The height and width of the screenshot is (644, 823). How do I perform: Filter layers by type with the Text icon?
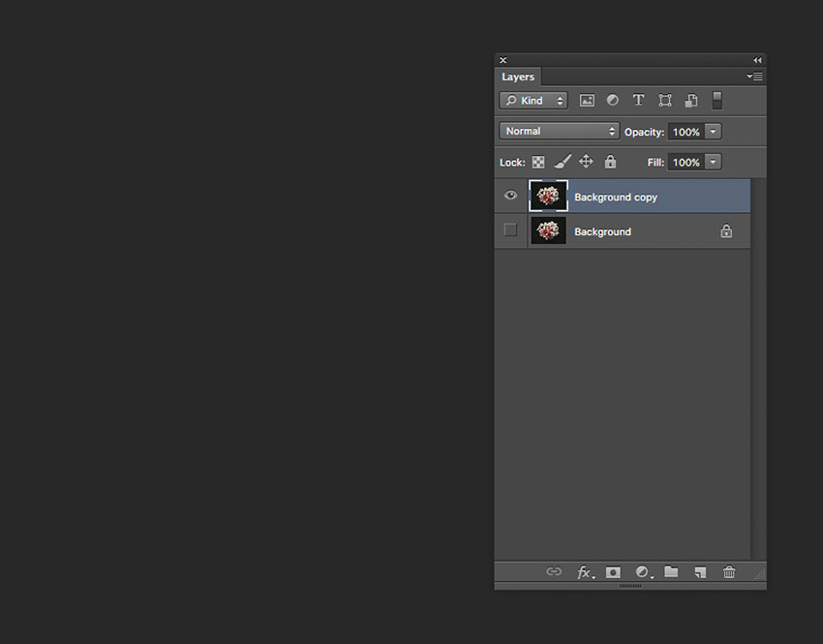point(638,100)
